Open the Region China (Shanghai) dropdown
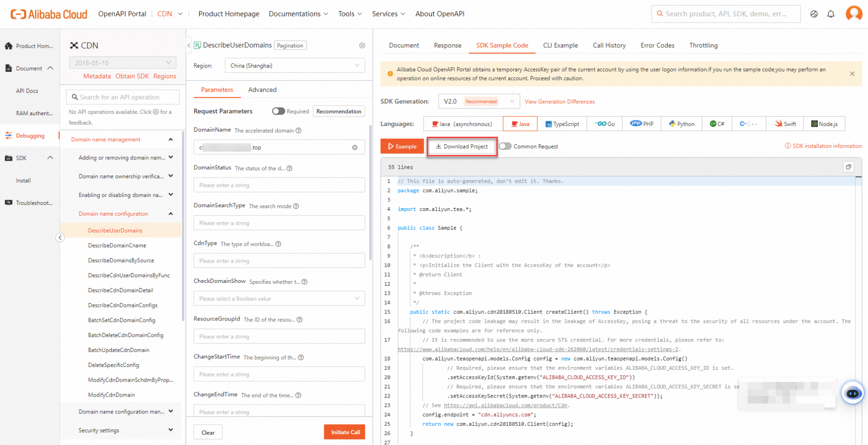868x445 pixels. click(295, 66)
